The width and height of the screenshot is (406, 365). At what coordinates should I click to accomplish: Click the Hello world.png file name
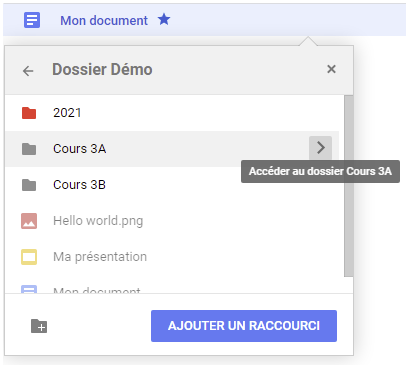pyautogui.click(x=98, y=221)
